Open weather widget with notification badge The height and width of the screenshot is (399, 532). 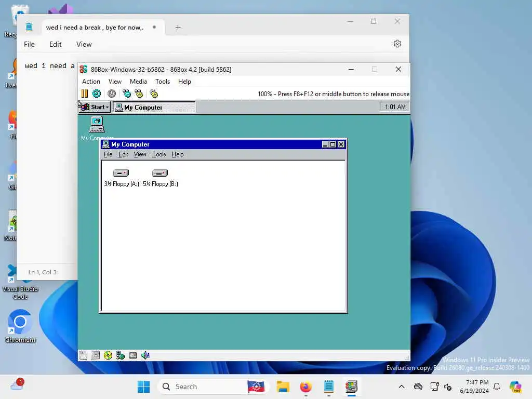[17, 385]
